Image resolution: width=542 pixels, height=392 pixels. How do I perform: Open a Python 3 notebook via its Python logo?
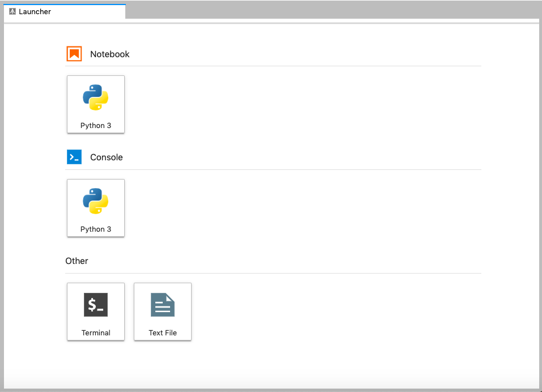[96, 97]
